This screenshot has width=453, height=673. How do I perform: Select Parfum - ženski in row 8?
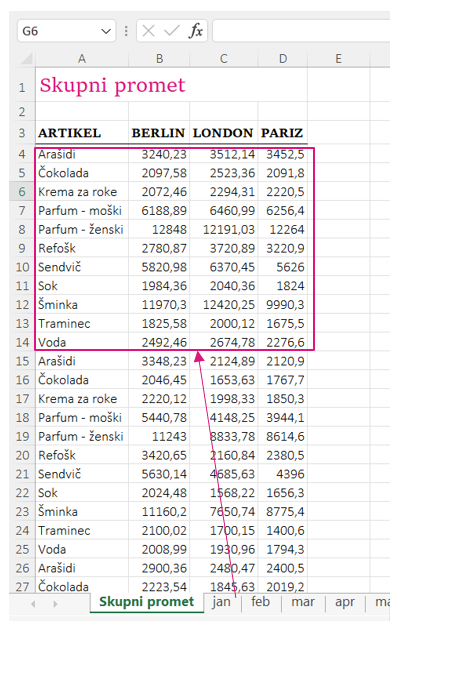82,229
